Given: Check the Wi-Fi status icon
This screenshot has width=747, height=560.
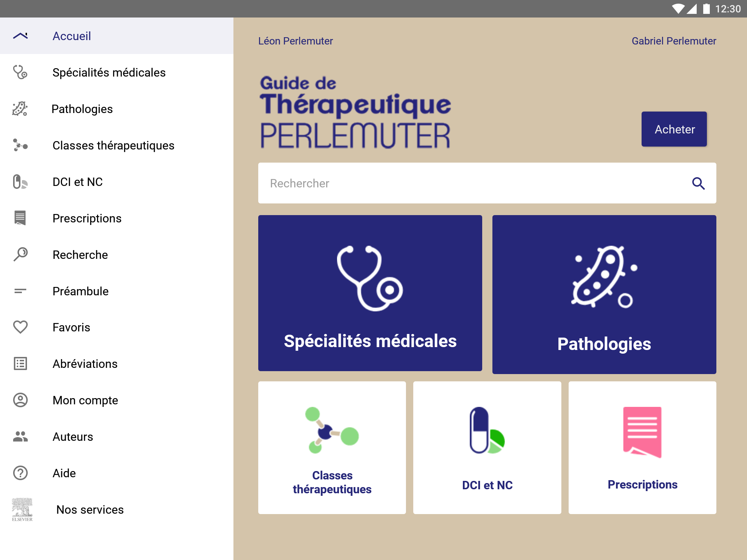Looking at the screenshot, I should (678, 8).
